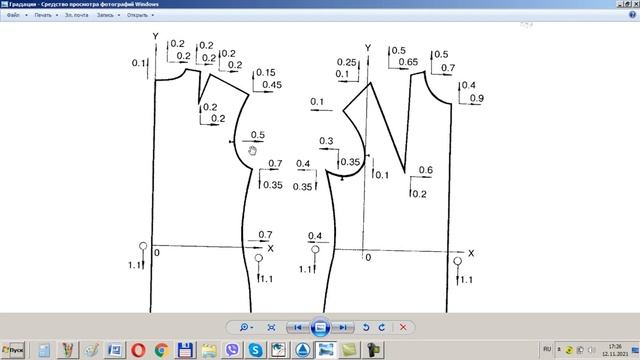This screenshot has width=640, height=360.
Task: Expand Запись dropdown arrow
Action: [119, 16]
